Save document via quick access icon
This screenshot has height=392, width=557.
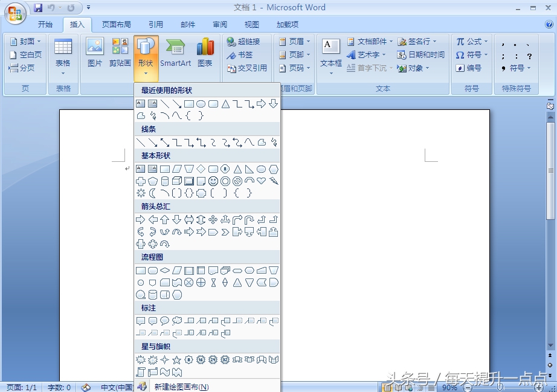click(x=38, y=7)
